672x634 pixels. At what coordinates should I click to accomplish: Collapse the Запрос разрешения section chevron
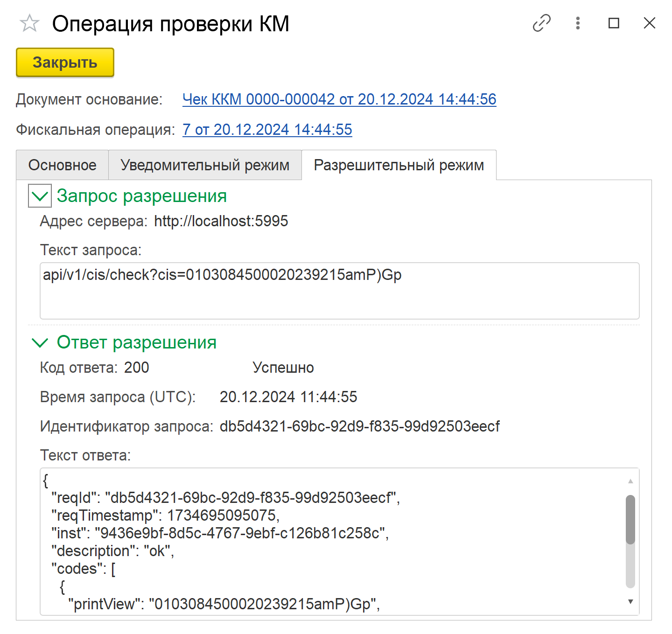point(40,196)
